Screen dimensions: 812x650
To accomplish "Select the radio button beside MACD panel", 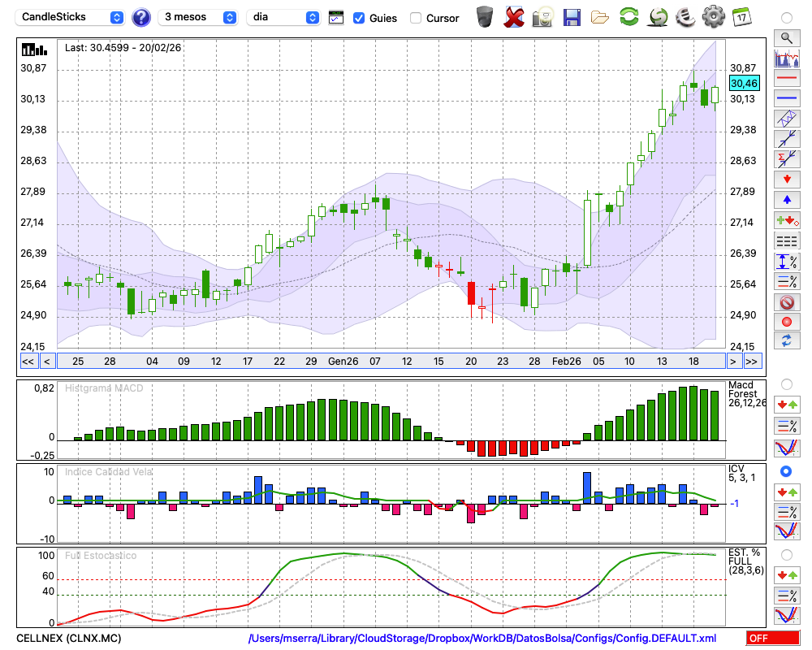I will coord(786,383).
